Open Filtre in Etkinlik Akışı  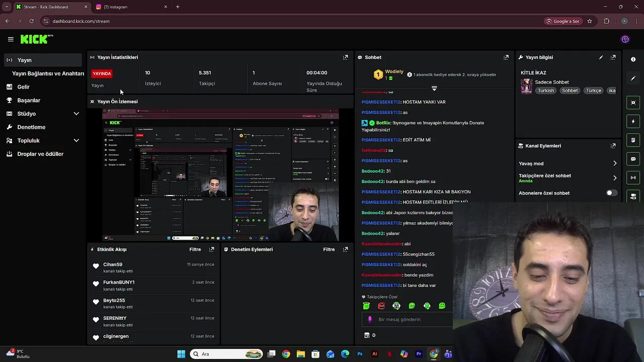[195, 249]
